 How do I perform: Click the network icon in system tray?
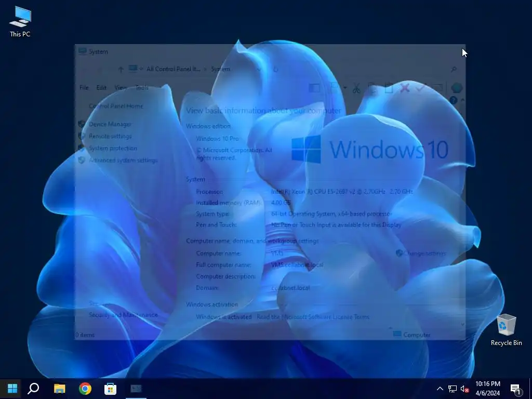[453, 389]
